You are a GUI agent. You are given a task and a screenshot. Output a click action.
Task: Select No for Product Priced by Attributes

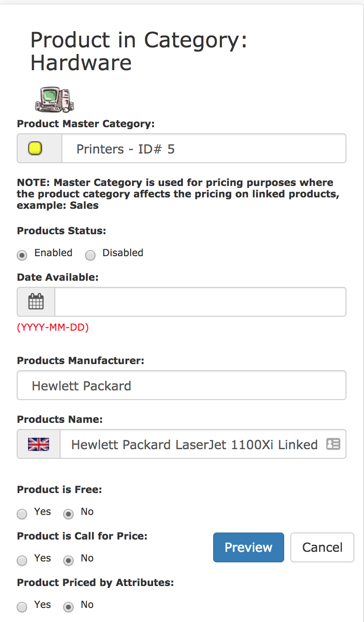click(x=68, y=607)
